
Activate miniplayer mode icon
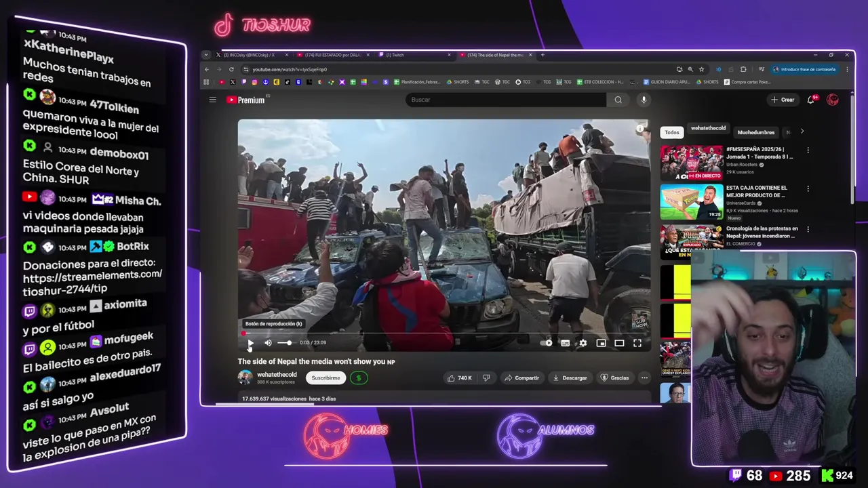[601, 343]
